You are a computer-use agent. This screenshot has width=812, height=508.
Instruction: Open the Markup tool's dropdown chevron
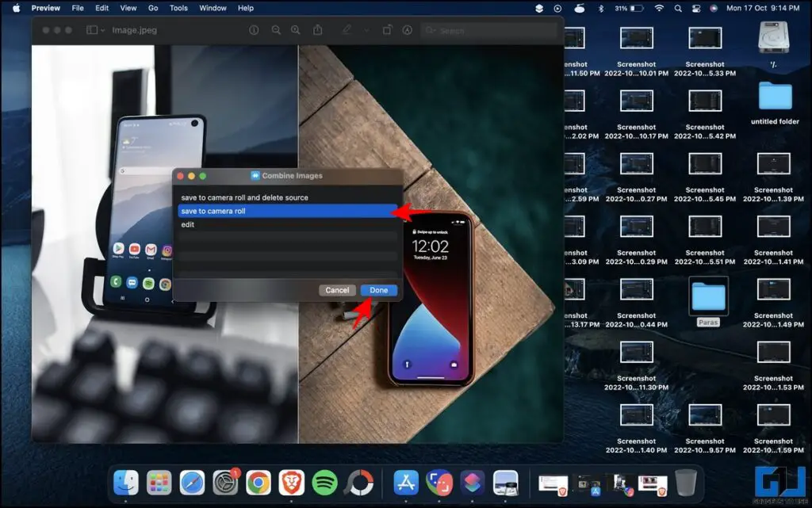pos(366,30)
